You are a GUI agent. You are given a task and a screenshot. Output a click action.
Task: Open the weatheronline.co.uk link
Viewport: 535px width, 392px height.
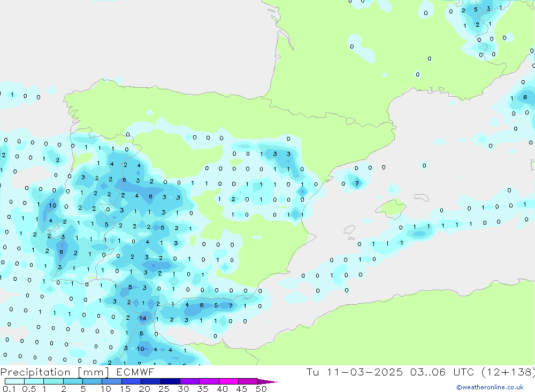[x=490, y=387]
